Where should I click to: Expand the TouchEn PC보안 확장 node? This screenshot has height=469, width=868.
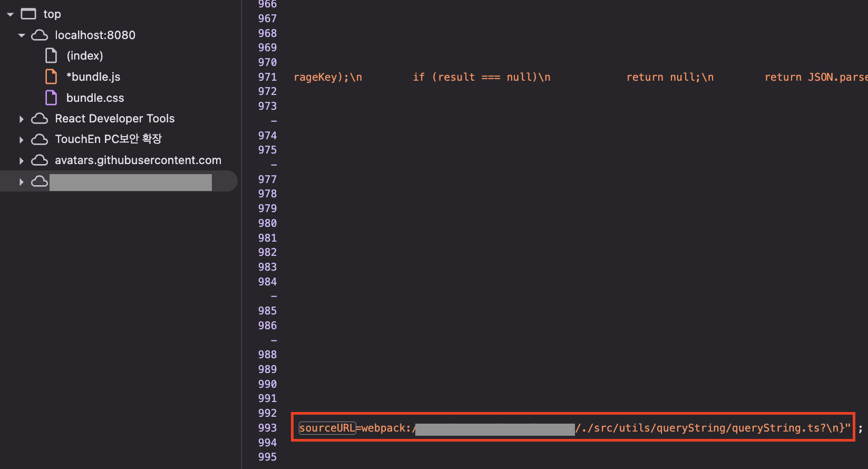[x=22, y=140]
